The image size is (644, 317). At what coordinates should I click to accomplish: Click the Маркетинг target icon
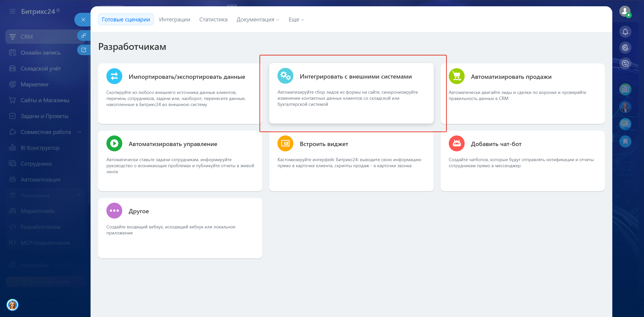pos(12,84)
